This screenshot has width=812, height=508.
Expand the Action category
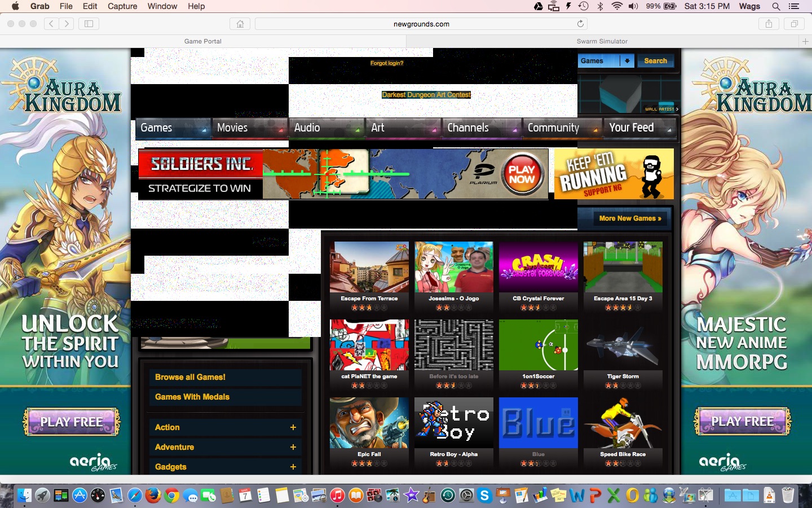click(293, 427)
